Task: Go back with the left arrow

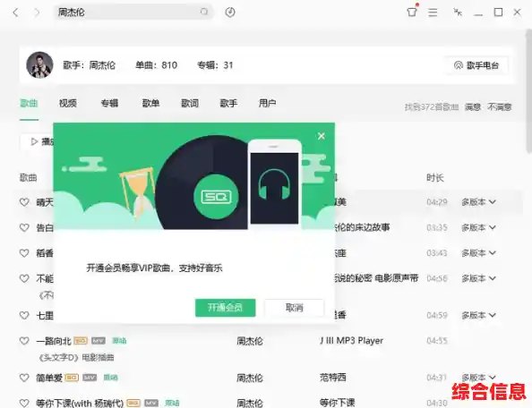Action: pos(15,13)
